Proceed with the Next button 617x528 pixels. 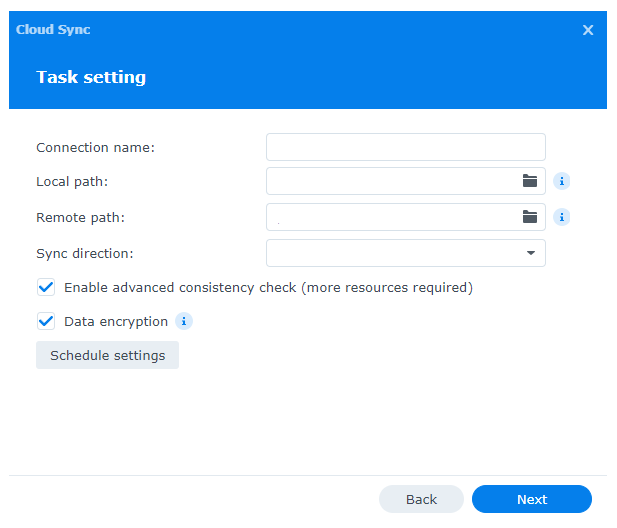[x=532, y=499]
